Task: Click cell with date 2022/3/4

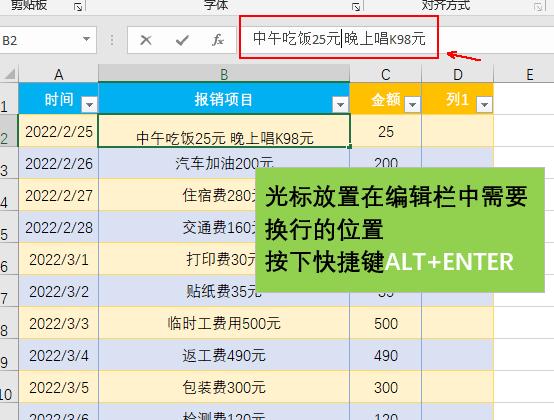Action: (x=59, y=355)
